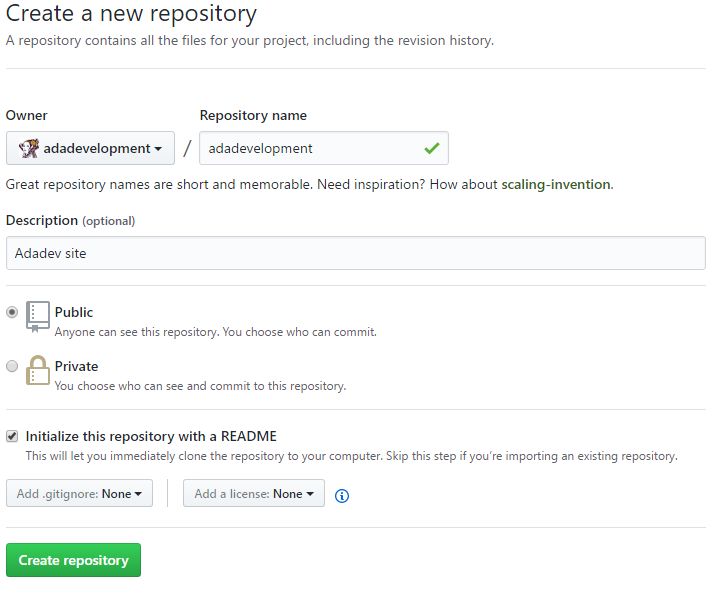Open the Add .gitignore dropdown

point(80,493)
